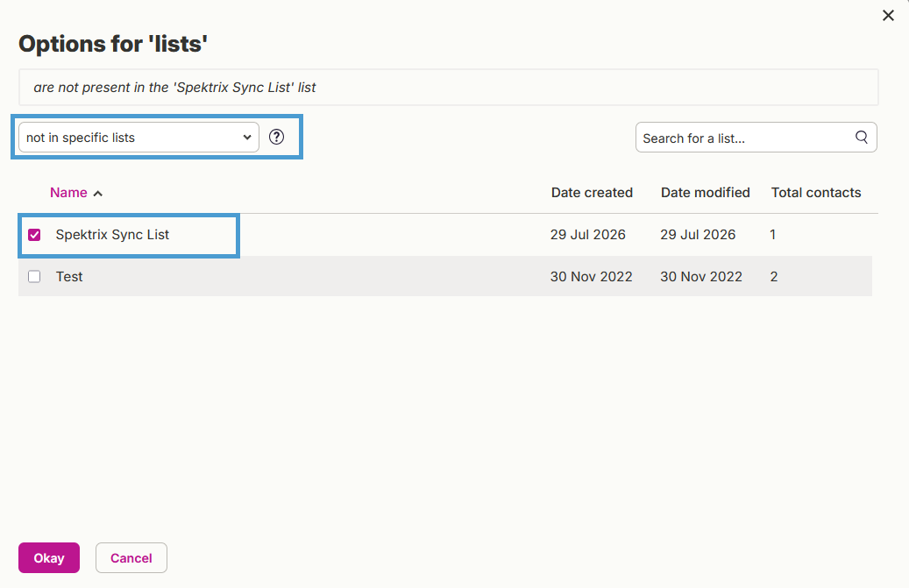Click the Okay button
This screenshot has width=909, height=588.
click(49, 558)
